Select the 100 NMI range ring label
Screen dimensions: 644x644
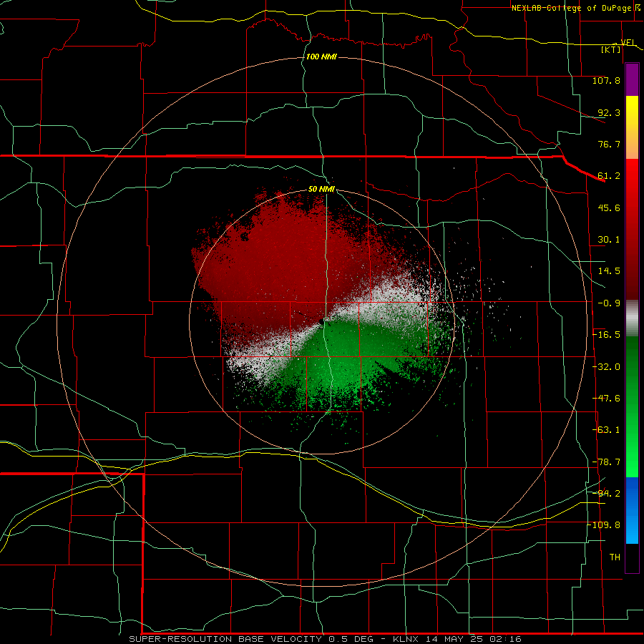pos(321,57)
